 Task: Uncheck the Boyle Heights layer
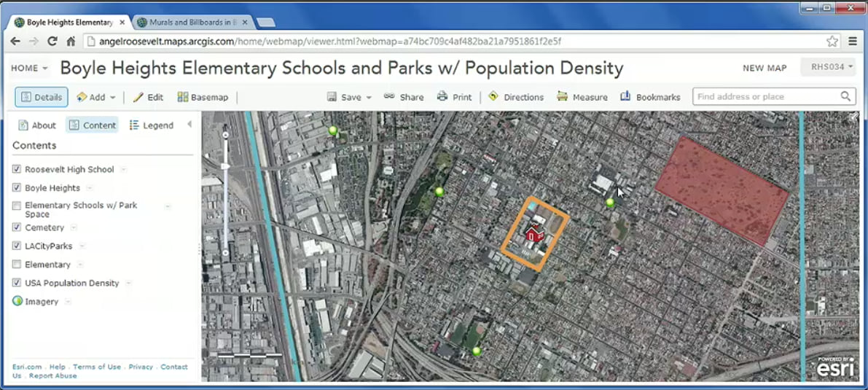[17, 187]
